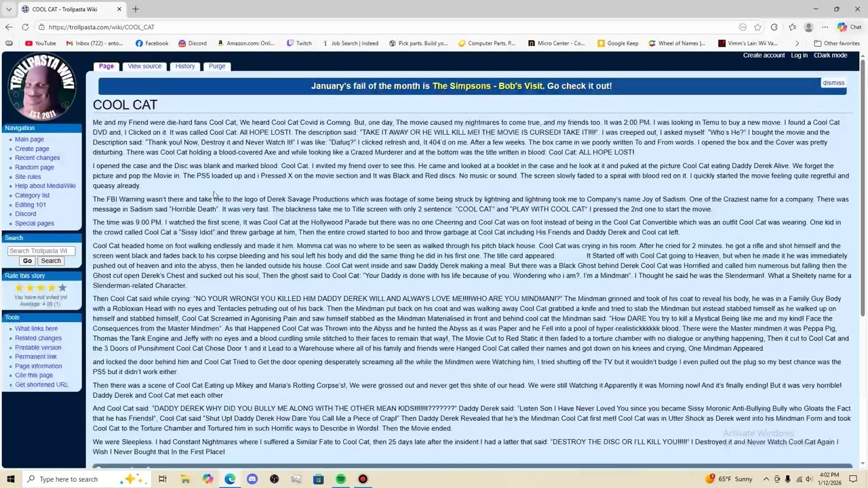
Task: Open What links here tool
Action: click(x=37, y=329)
